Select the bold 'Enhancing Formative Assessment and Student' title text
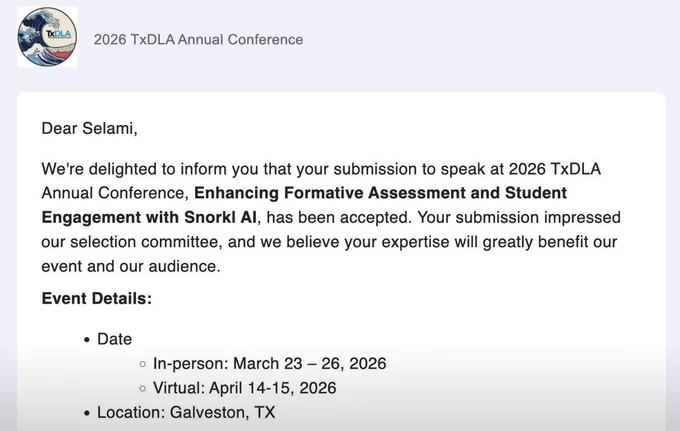Screen dimensions: 680x431 click(380, 193)
